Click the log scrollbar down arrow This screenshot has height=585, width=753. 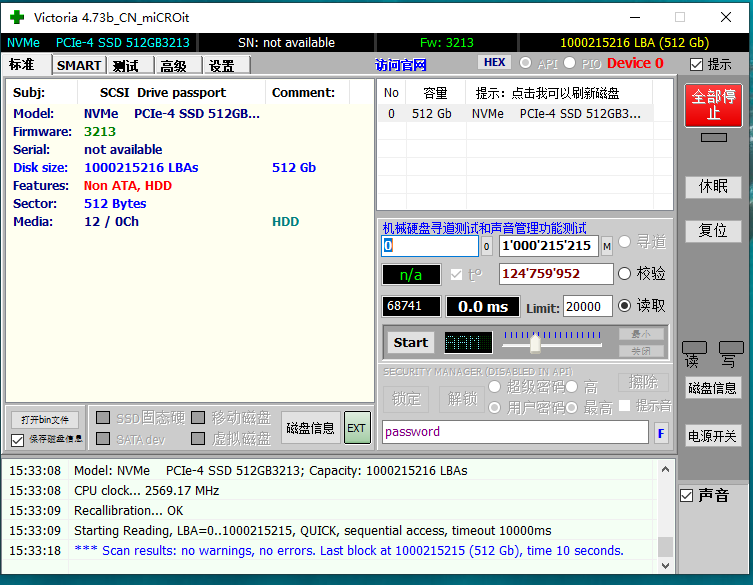coord(665,565)
